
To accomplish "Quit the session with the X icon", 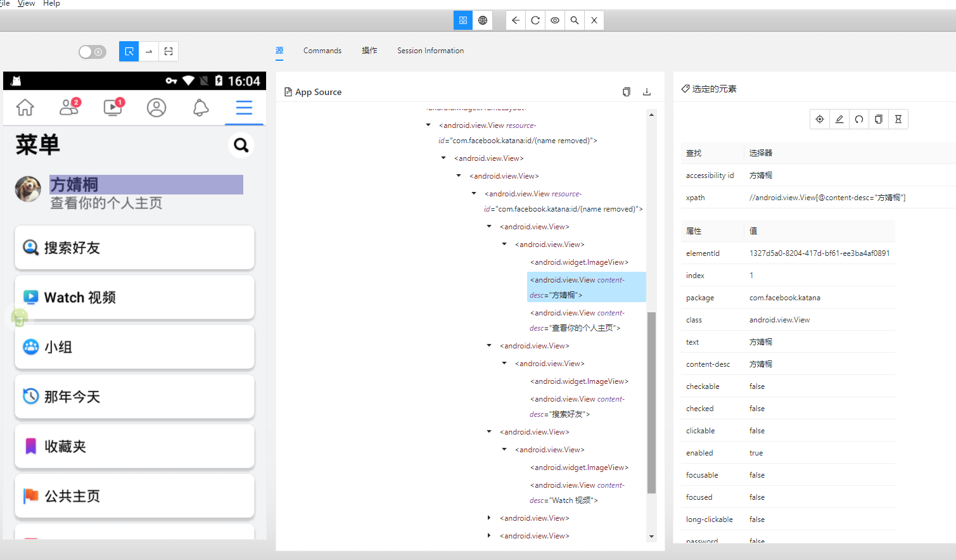I will 594,20.
